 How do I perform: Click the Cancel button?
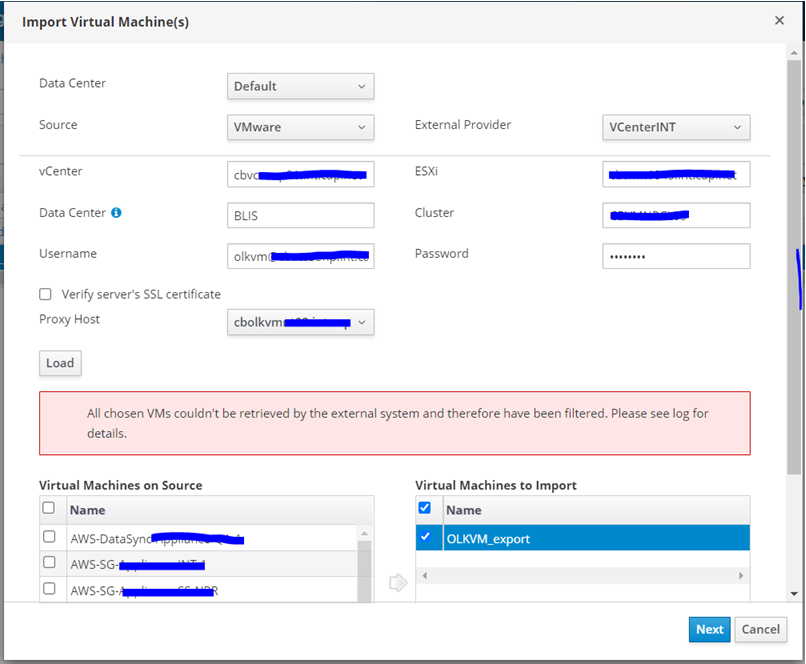(760, 629)
